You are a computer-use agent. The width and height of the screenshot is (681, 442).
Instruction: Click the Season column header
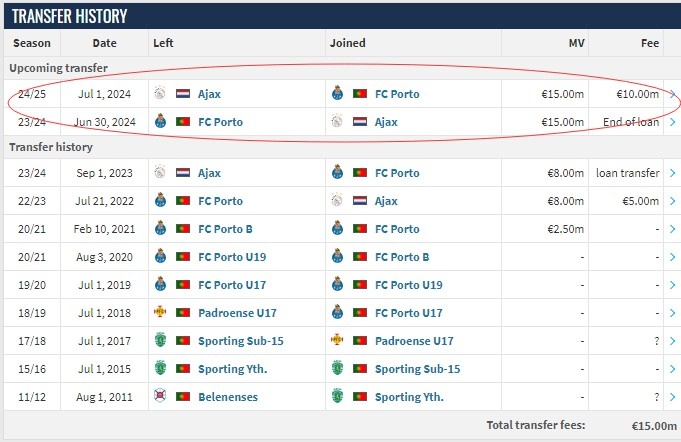click(x=32, y=43)
